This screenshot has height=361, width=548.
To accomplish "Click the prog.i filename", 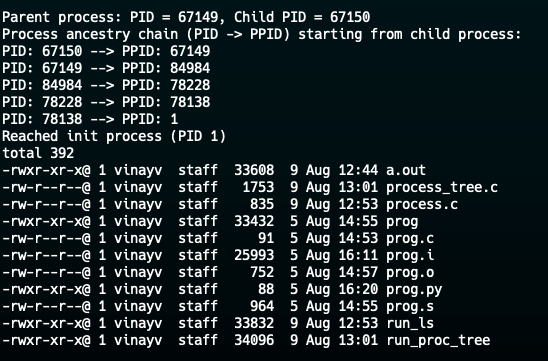I will (x=410, y=255).
